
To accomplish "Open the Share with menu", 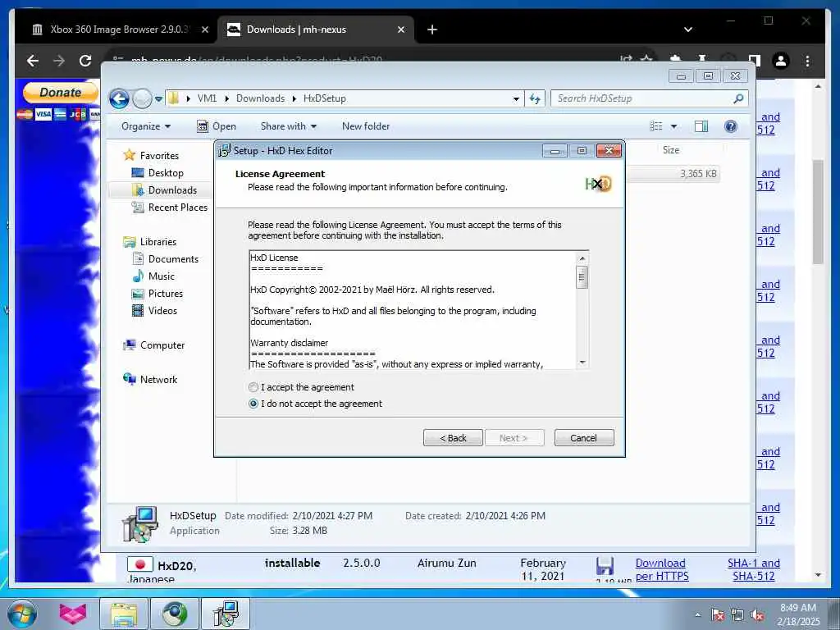I will (288, 126).
